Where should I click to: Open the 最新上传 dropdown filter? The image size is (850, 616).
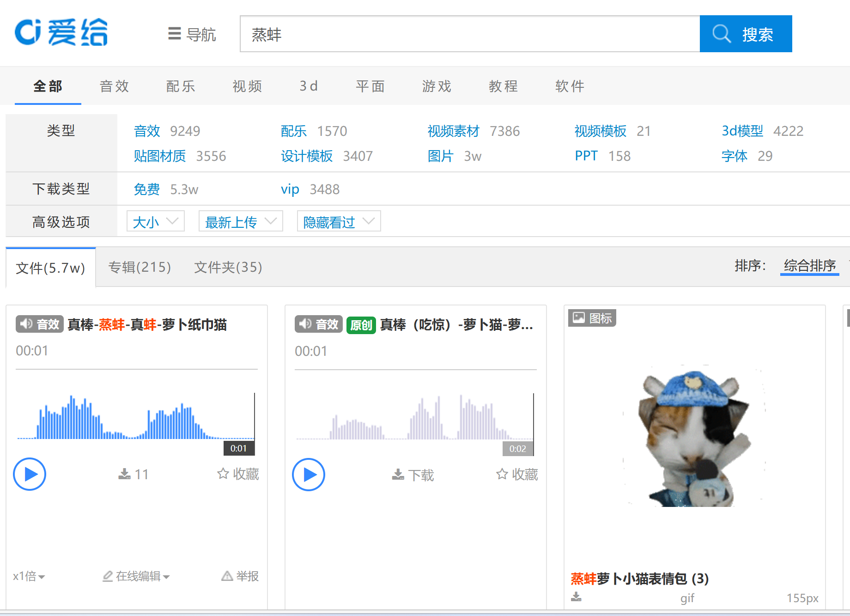coord(240,222)
